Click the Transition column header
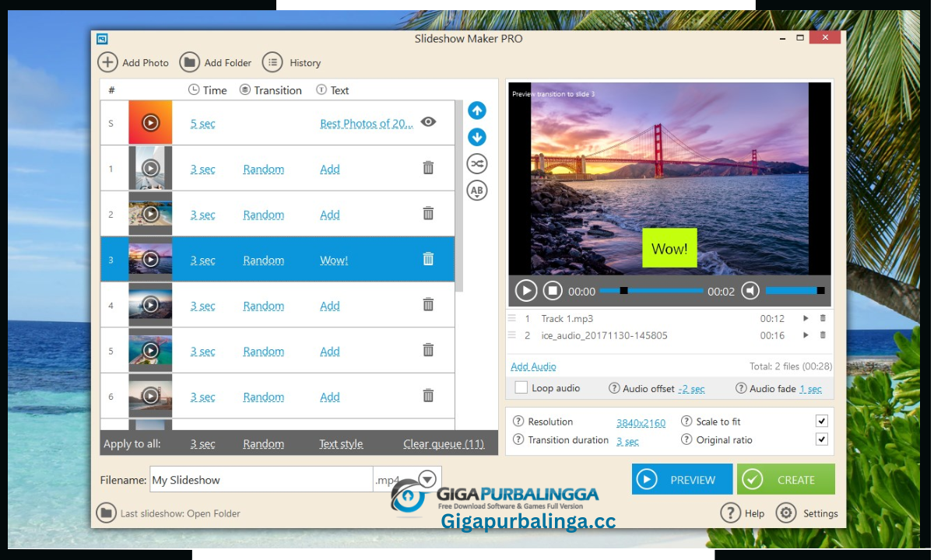Image resolution: width=934 pixels, height=560 pixels. [x=270, y=90]
